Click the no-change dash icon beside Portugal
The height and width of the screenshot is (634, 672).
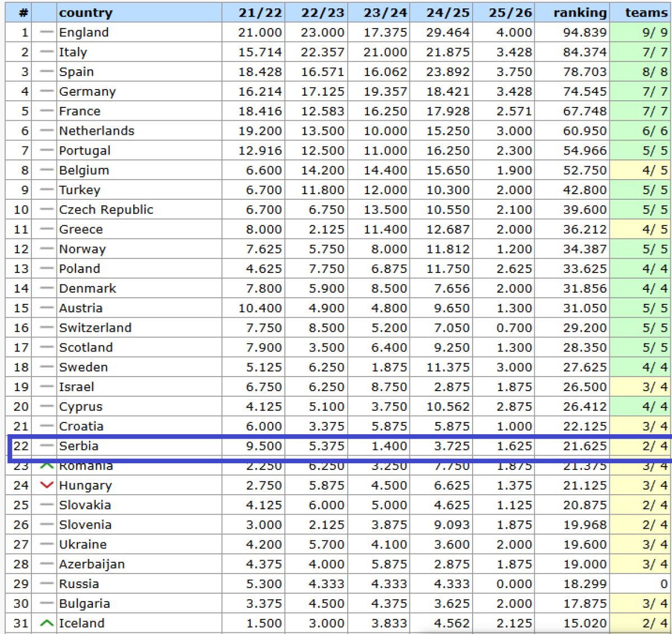tap(47, 151)
